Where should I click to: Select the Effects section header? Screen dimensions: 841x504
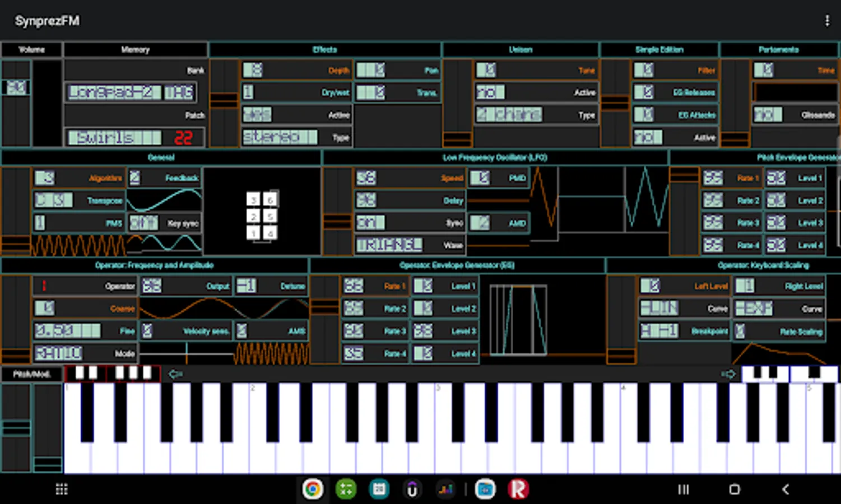(x=325, y=49)
